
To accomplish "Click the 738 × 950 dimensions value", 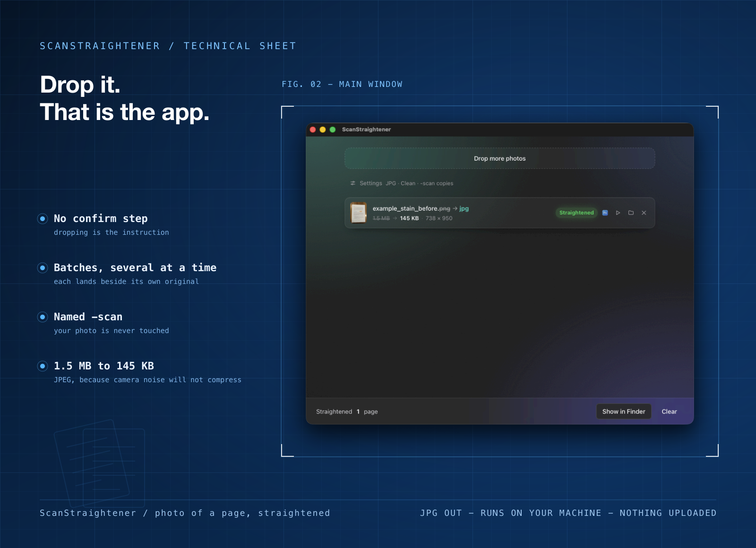I will click(x=439, y=218).
